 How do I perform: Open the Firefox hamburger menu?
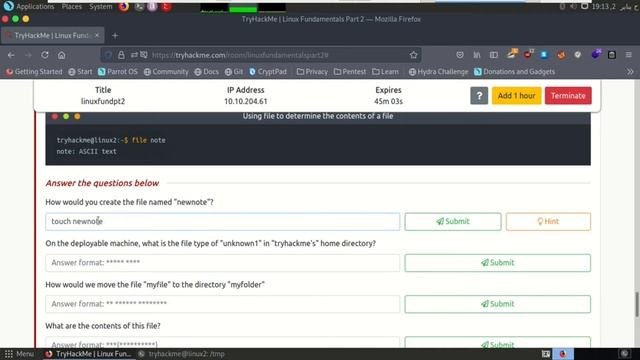[629, 55]
